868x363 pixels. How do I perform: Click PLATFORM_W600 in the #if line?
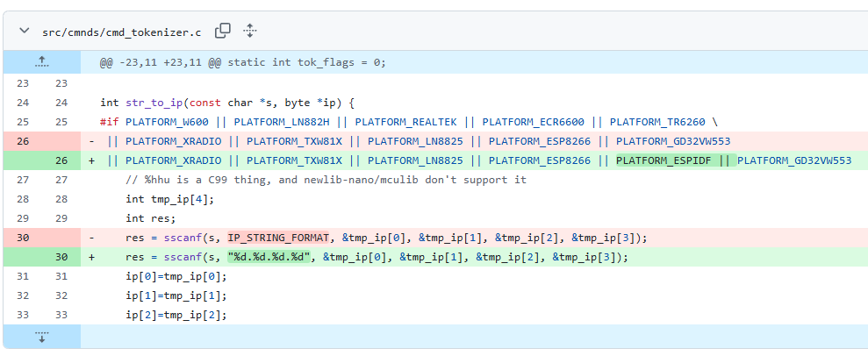tap(167, 122)
